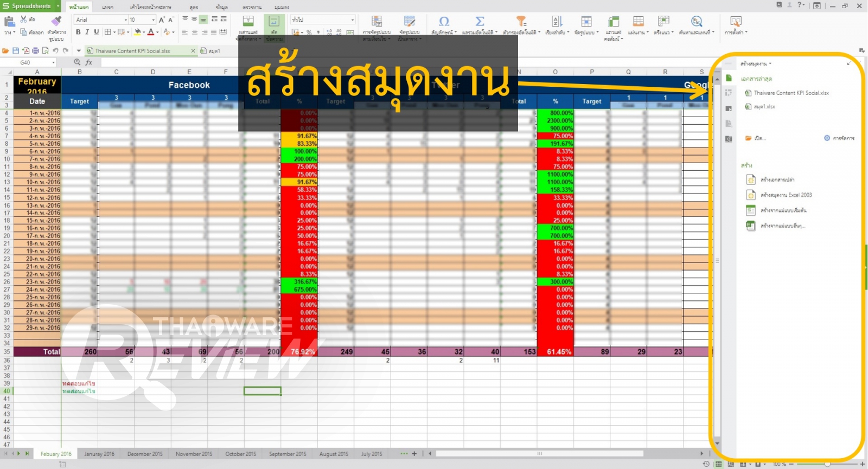Click the horizontal sheet scrollbar
Image resolution: width=868 pixels, height=469 pixels.
540,453
